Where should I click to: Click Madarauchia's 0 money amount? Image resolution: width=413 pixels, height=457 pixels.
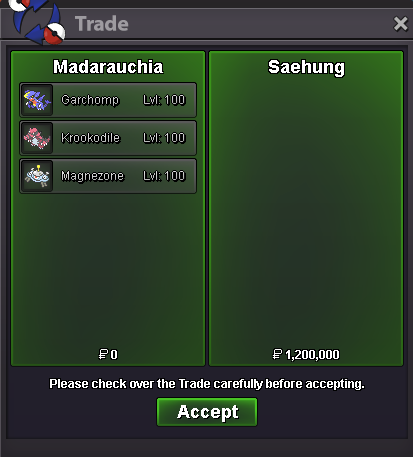click(114, 354)
